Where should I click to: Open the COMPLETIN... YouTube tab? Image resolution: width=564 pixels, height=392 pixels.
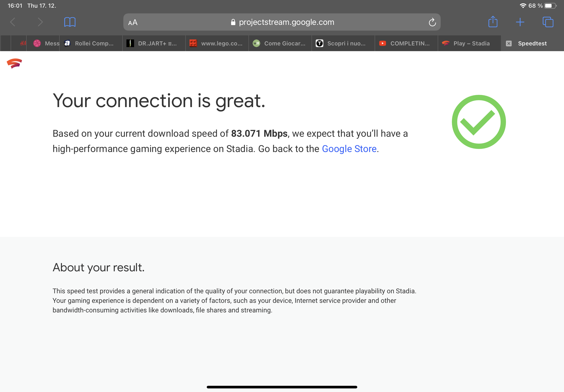(x=406, y=44)
